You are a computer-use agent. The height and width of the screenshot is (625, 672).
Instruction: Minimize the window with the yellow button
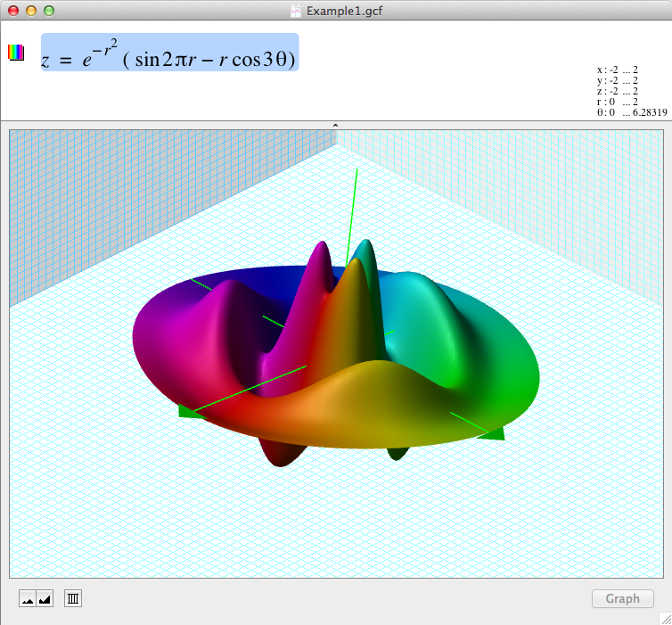(x=31, y=11)
